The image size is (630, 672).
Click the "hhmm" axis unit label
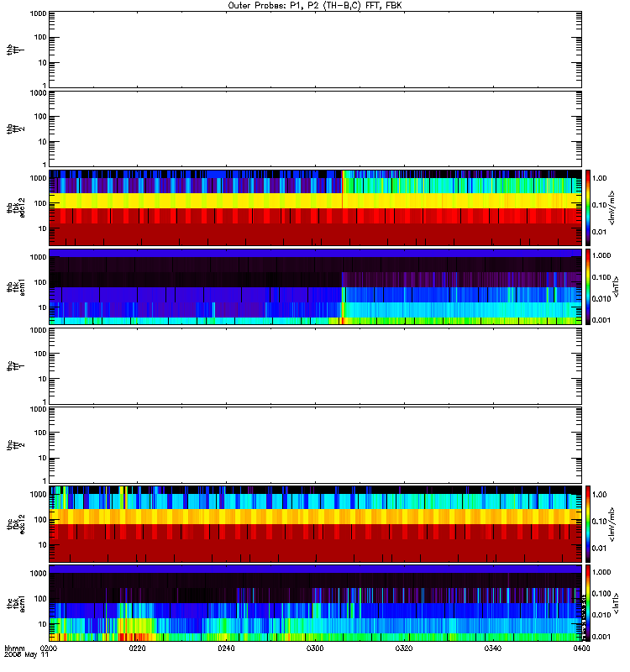(14, 648)
